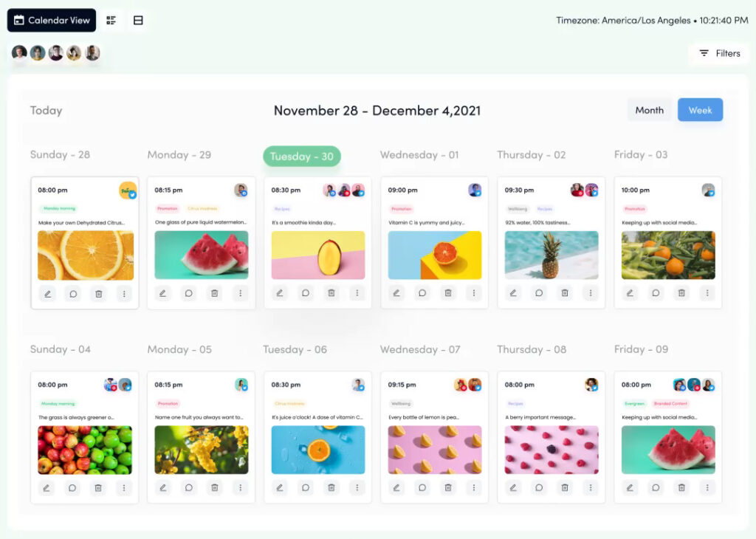Comment on the Dehydrated Citrus post
This screenshot has width=756, height=539.
point(73,294)
